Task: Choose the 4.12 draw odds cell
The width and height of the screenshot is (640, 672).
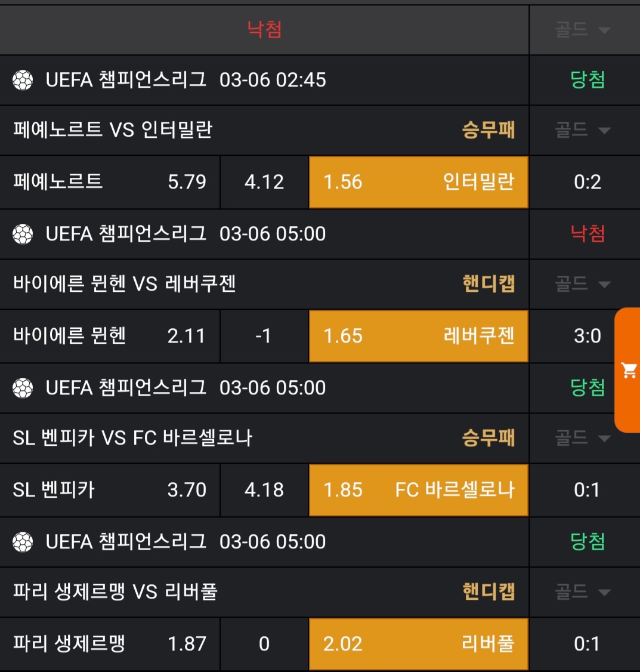Action: pos(264,182)
